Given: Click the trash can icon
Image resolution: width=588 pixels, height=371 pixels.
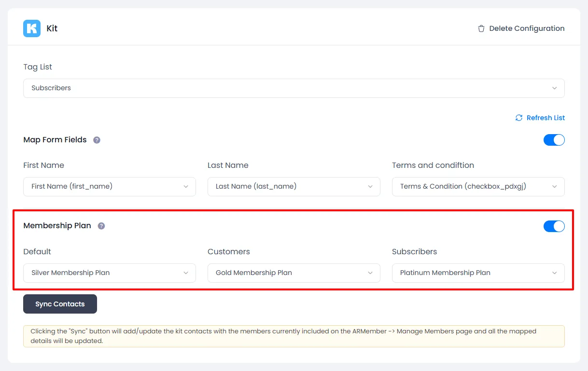Looking at the screenshot, I should (x=481, y=28).
